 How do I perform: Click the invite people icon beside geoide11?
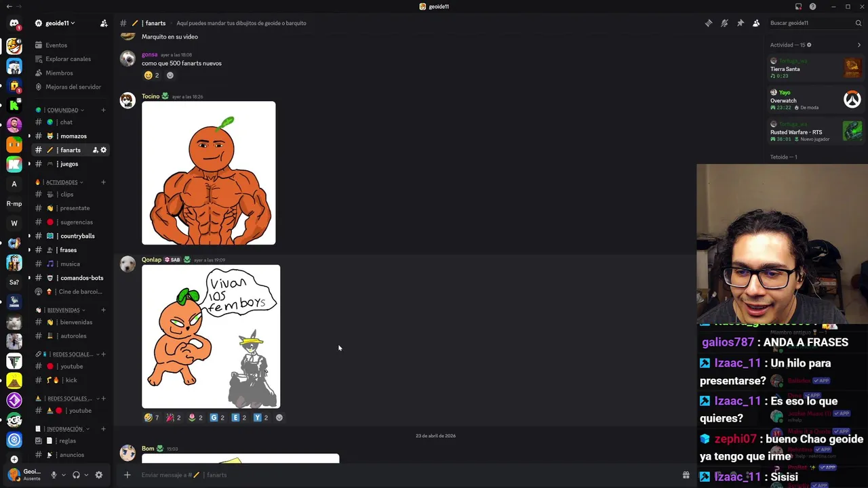[x=104, y=23]
